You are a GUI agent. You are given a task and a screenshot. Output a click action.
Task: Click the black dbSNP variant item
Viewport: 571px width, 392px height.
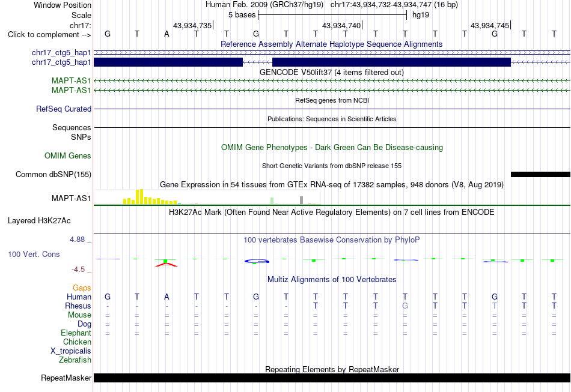540,175
